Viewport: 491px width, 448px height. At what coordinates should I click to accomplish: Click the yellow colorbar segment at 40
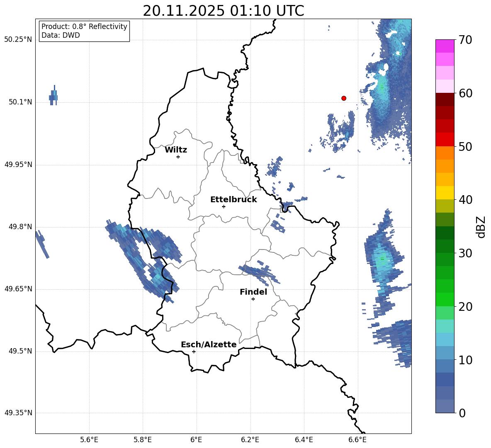pyautogui.click(x=445, y=193)
